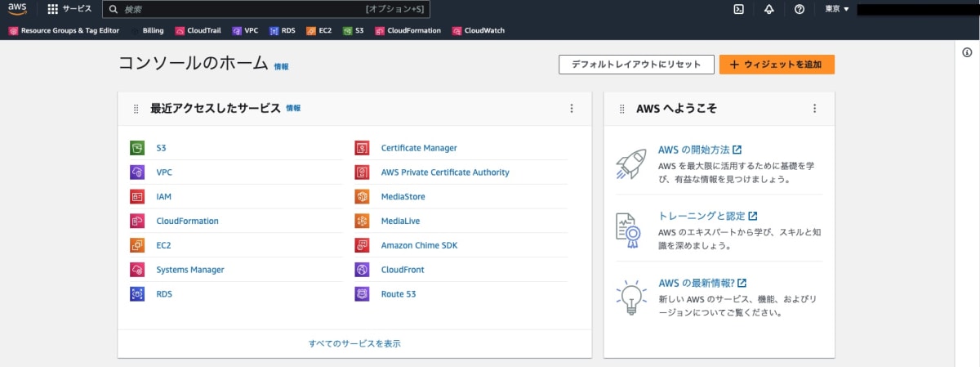Open Resource Groups & Tag Editor bookmark
The image size is (980, 367).
click(x=64, y=30)
